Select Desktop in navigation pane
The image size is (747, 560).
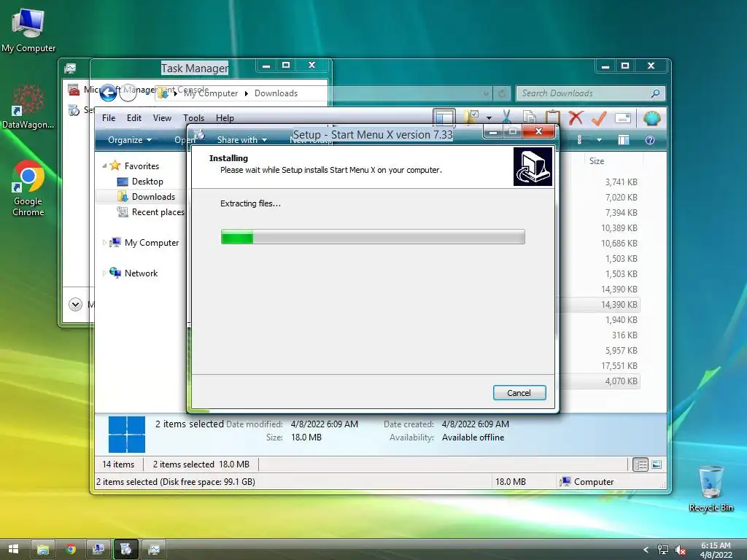pyautogui.click(x=147, y=182)
